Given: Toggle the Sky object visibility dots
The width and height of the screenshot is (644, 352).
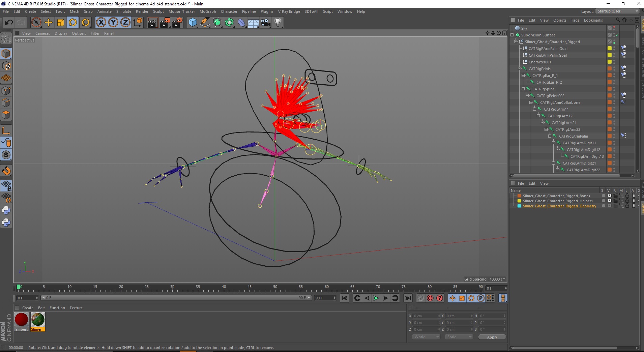Looking at the screenshot, I should (x=614, y=28).
